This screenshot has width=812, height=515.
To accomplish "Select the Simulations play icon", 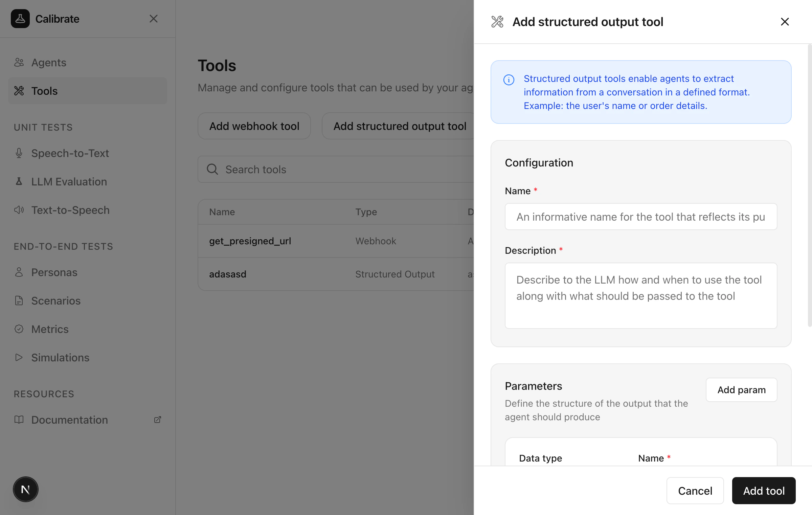I will point(19,357).
